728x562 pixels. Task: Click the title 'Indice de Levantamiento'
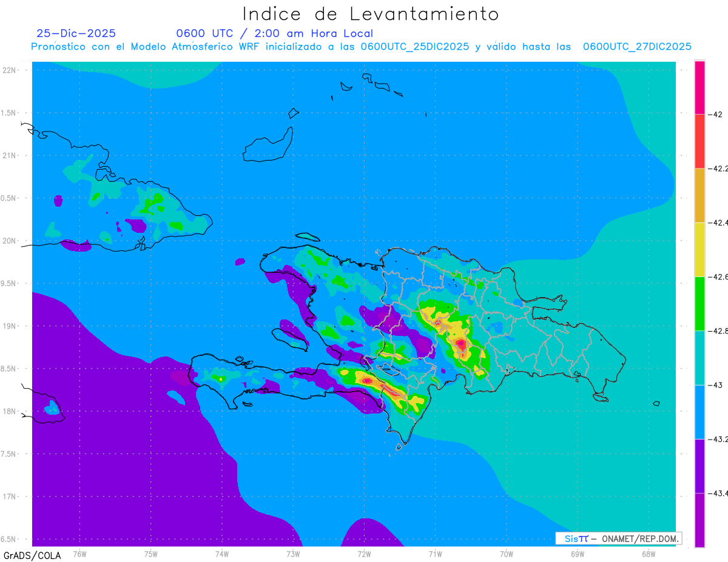(x=371, y=14)
